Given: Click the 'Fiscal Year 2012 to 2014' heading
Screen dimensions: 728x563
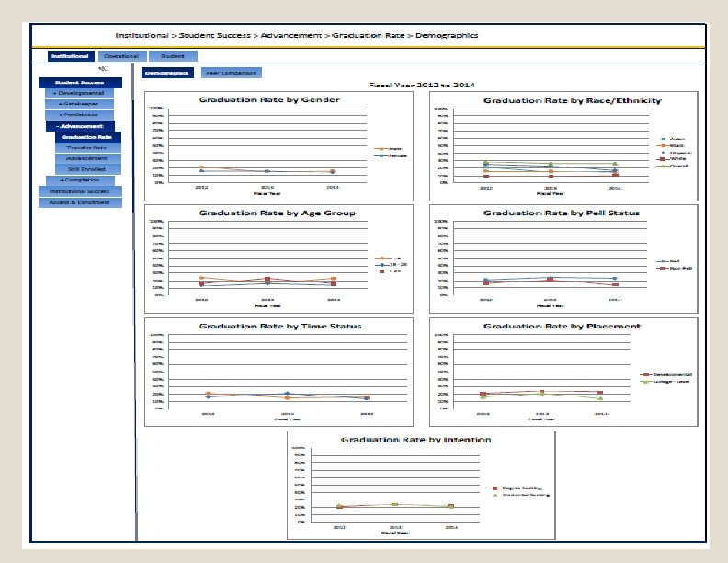Looking at the screenshot, I should point(422,85).
